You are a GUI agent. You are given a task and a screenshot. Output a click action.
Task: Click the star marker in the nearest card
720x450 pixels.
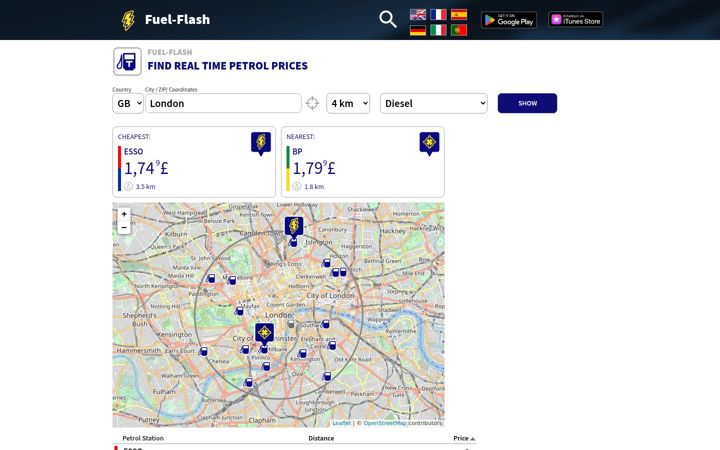click(x=429, y=144)
